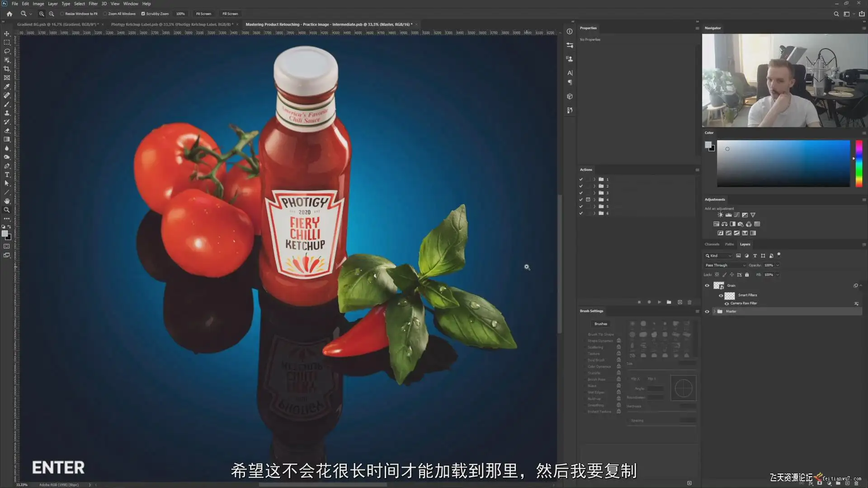The width and height of the screenshot is (868, 488).
Task: Click the Lock All padlock icon
Action: tap(747, 275)
